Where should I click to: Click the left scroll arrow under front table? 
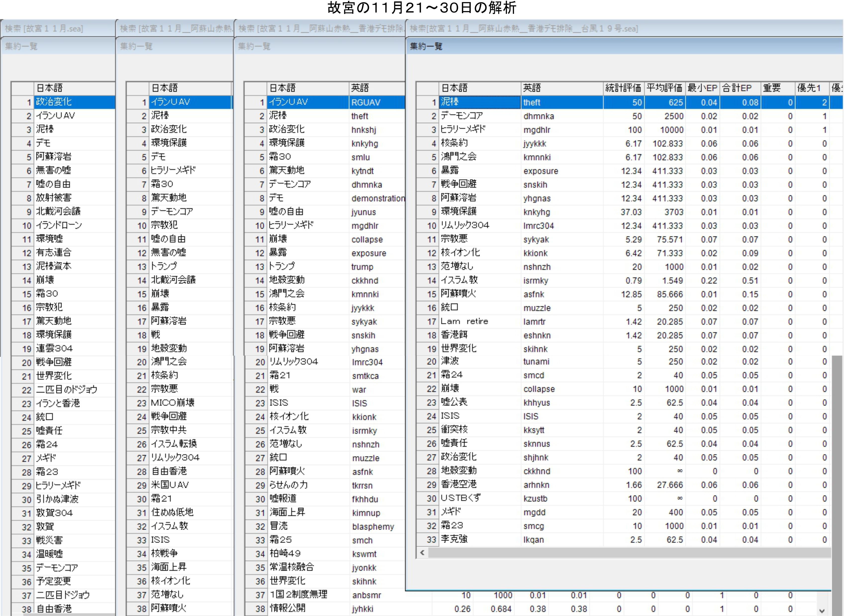(x=422, y=553)
